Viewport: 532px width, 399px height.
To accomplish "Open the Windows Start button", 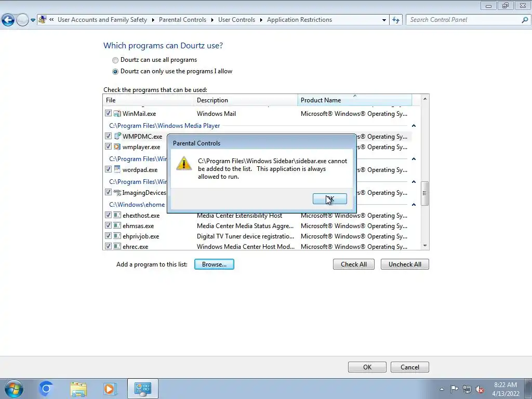I will [x=14, y=389].
